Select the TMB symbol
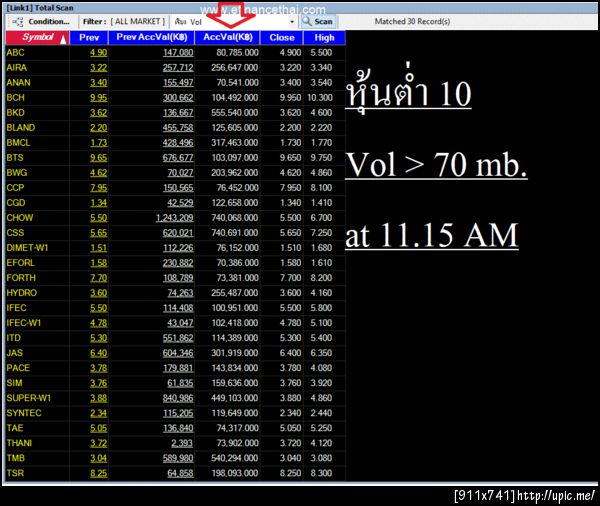600x506 pixels. click(x=16, y=458)
